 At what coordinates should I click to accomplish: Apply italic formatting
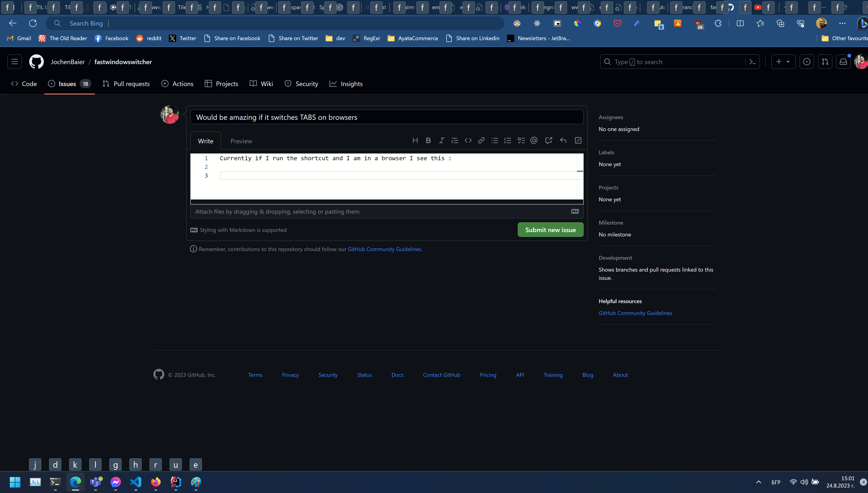coord(441,140)
